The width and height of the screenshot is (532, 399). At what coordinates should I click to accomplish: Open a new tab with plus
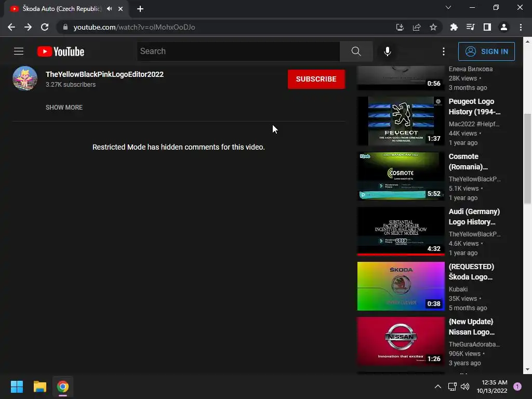tap(140, 9)
